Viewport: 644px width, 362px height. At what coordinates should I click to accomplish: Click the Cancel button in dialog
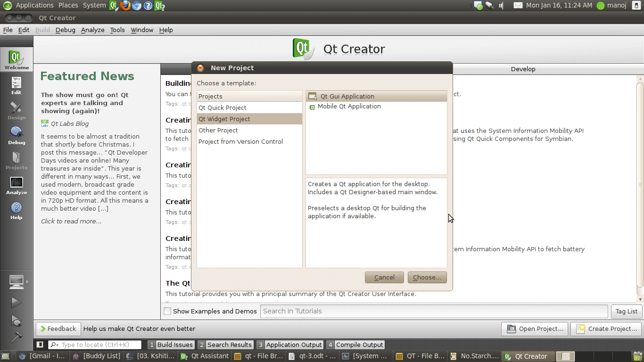(384, 277)
